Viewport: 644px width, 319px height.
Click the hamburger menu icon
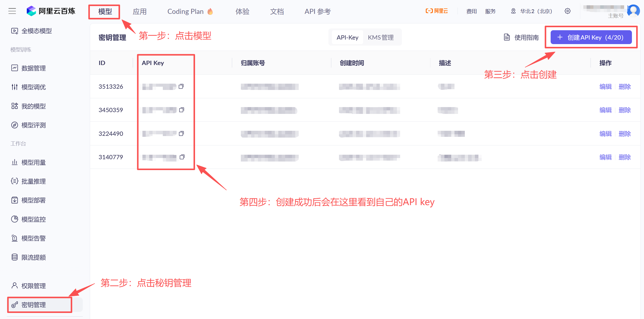[x=12, y=11]
